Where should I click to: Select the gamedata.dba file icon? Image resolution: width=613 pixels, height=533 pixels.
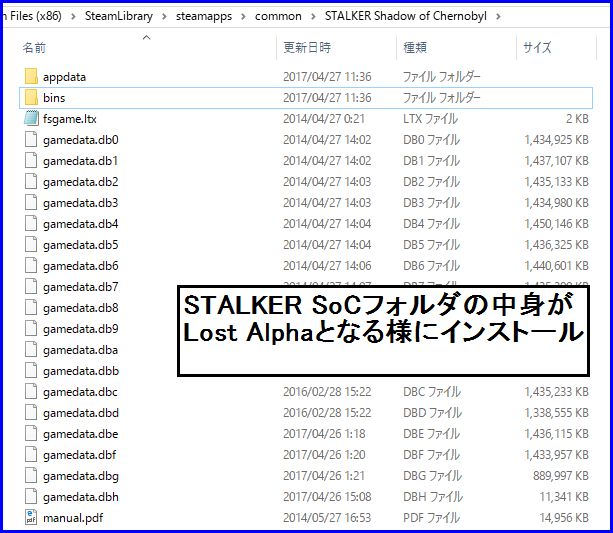31,350
